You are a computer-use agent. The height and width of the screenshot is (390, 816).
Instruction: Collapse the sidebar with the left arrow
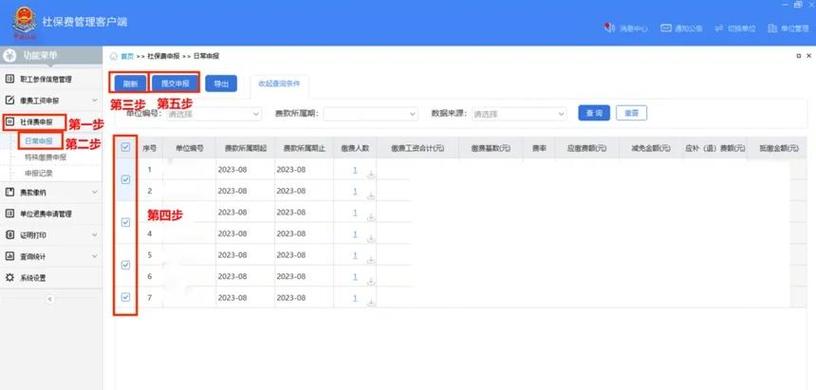(50, 299)
